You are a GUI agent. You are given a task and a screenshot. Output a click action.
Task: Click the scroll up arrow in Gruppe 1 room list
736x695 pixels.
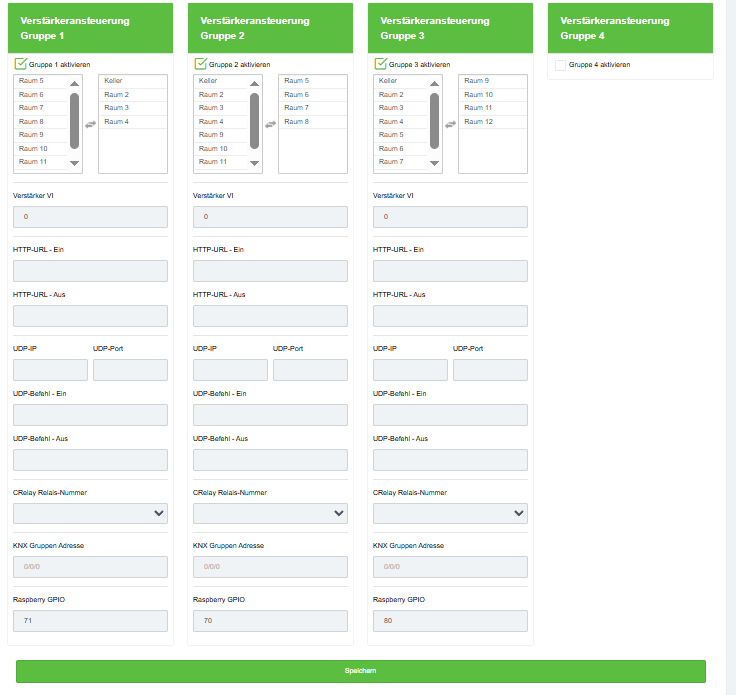coord(74,84)
